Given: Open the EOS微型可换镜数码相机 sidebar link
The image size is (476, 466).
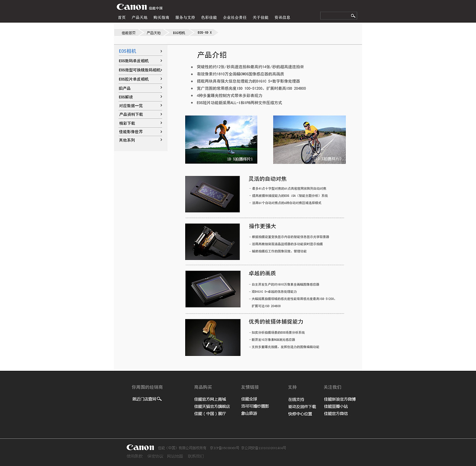Looking at the screenshot, I should 140,70.
